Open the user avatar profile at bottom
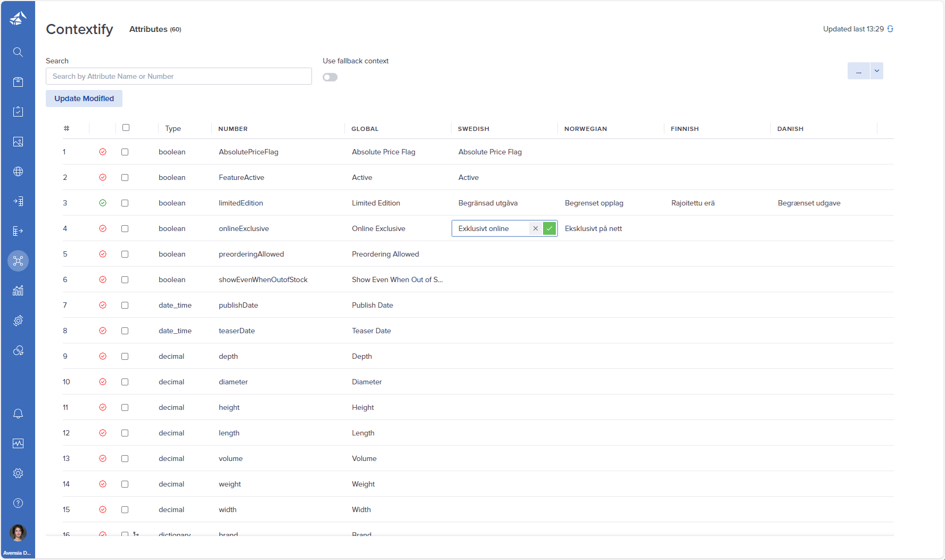 tap(18, 533)
